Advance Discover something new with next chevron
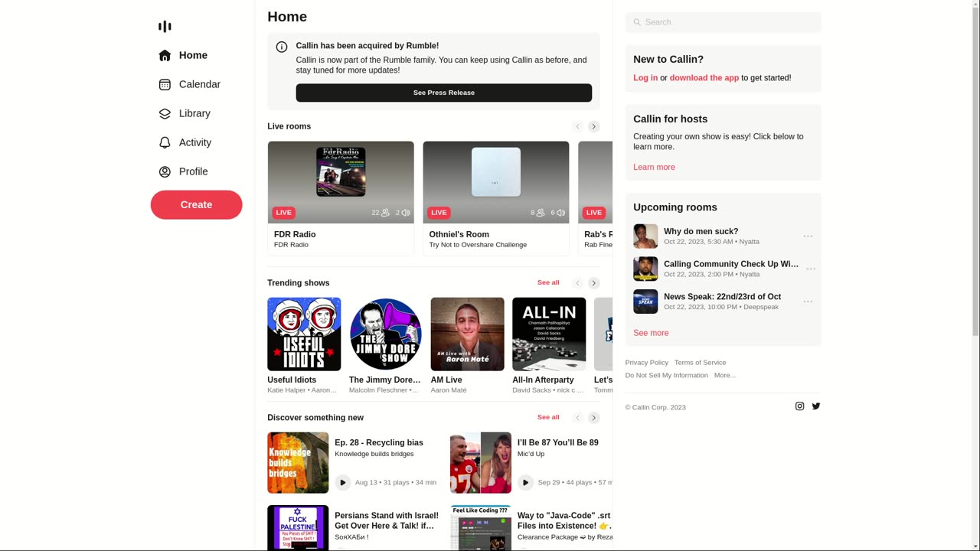Image resolution: width=980 pixels, height=551 pixels. (x=593, y=418)
